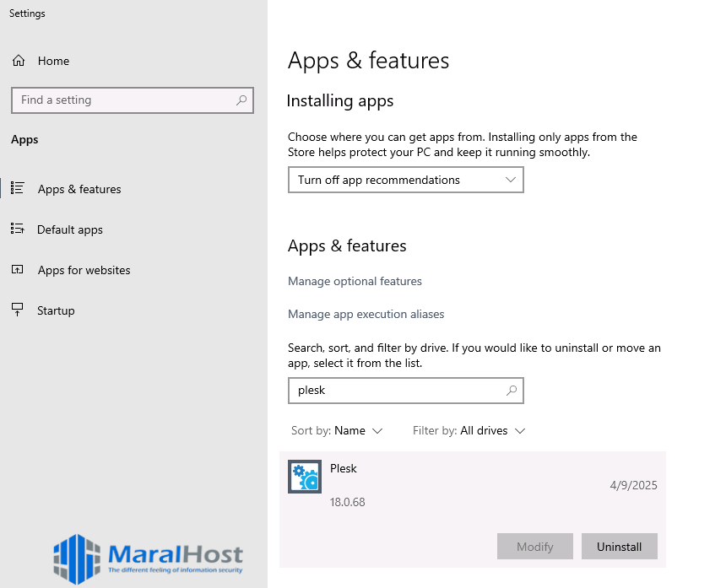Click the Home icon in the sidebar
Image resolution: width=726 pixels, height=588 pixels.
19,61
